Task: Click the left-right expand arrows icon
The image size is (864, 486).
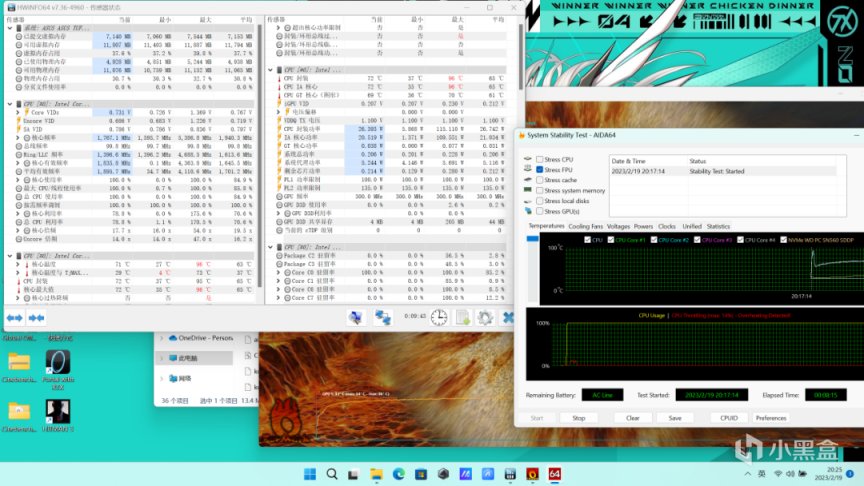Action: click(x=15, y=317)
